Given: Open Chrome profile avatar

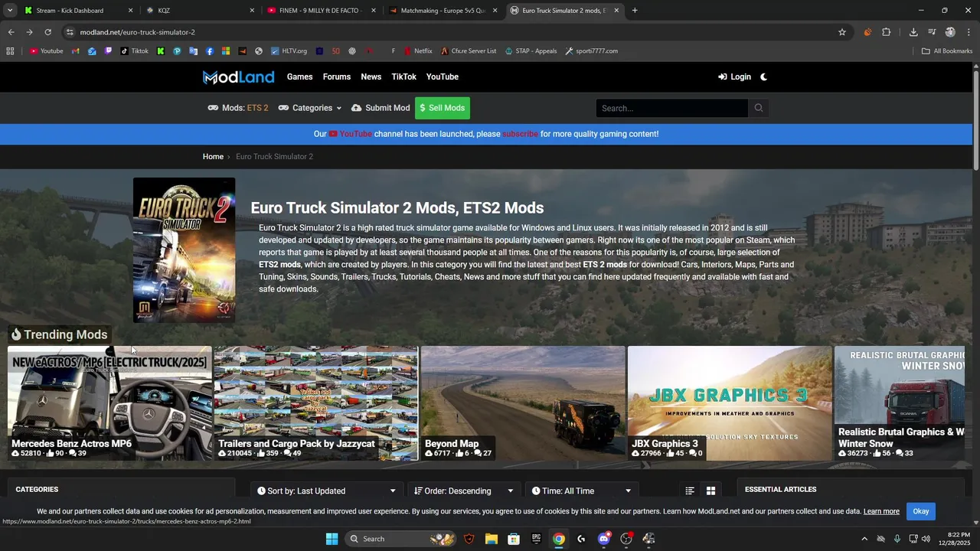Looking at the screenshot, I should 950,32.
